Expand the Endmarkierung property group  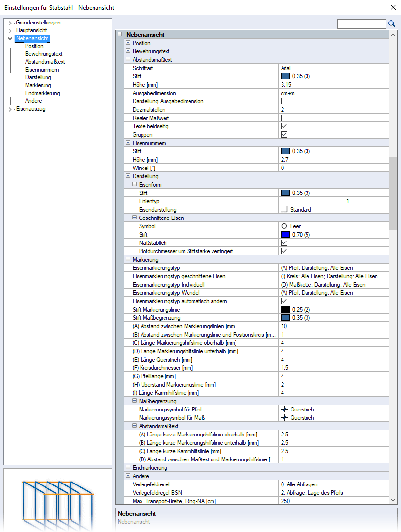(x=128, y=467)
